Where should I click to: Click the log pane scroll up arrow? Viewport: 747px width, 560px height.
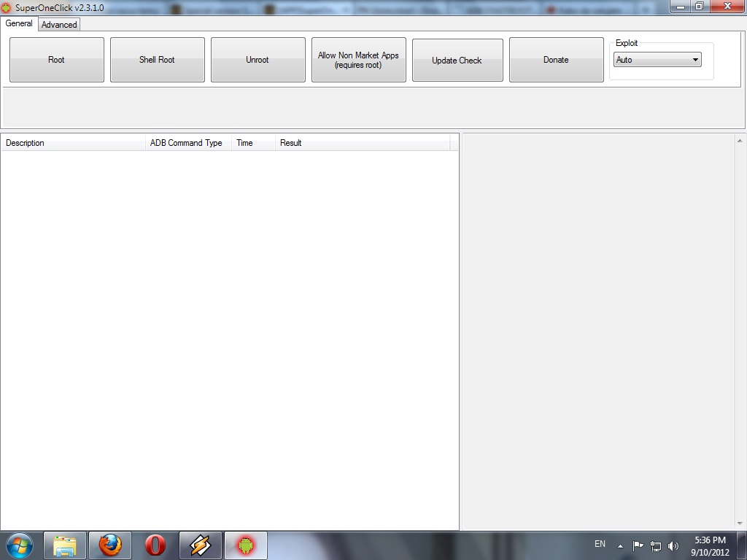pos(740,141)
